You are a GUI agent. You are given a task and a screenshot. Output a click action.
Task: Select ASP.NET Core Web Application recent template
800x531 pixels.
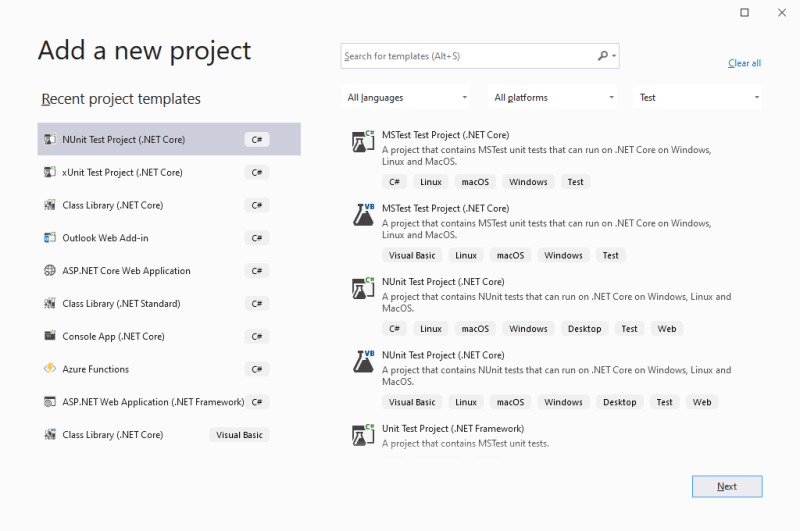pos(169,271)
